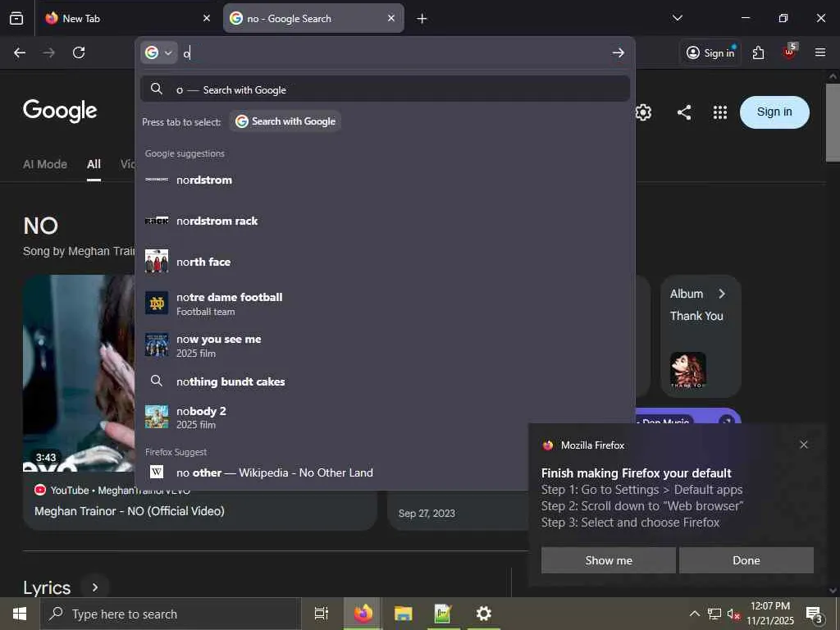Choose the nordstrom rack suggestion
The image size is (840, 630).
coord(385,221)
